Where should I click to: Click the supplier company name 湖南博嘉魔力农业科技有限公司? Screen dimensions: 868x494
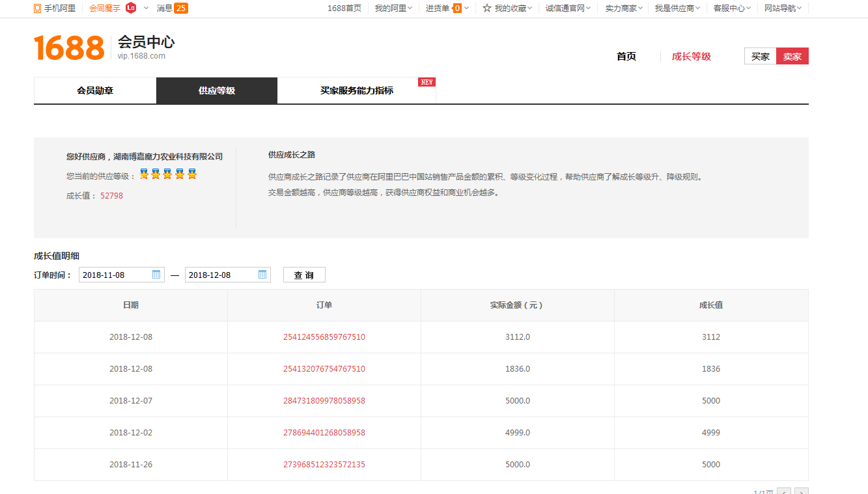(168, 157)
